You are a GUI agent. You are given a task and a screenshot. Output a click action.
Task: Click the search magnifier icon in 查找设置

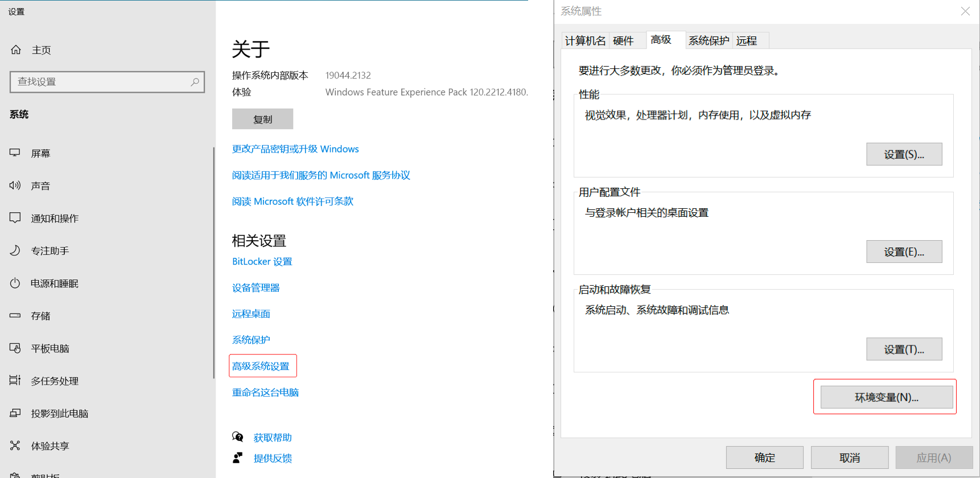click(195, 82)
